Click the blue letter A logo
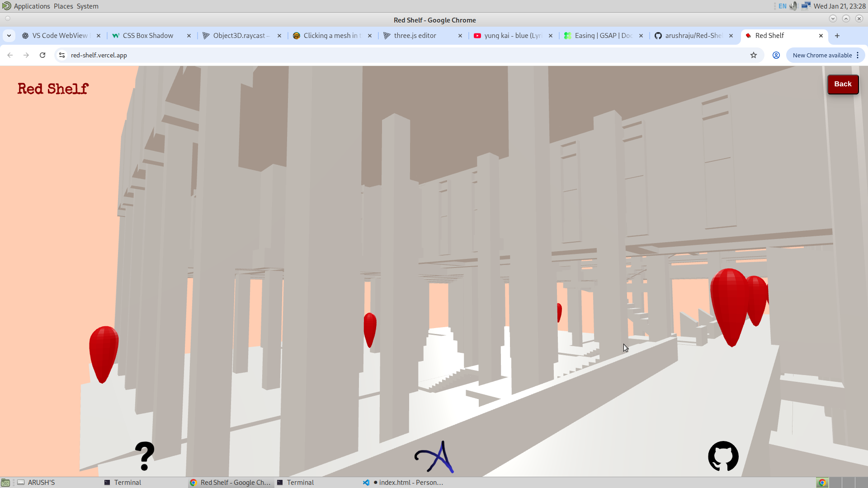The height and width of the screenshot is (488, 868). pyautogui.click(x=434, y=457)
